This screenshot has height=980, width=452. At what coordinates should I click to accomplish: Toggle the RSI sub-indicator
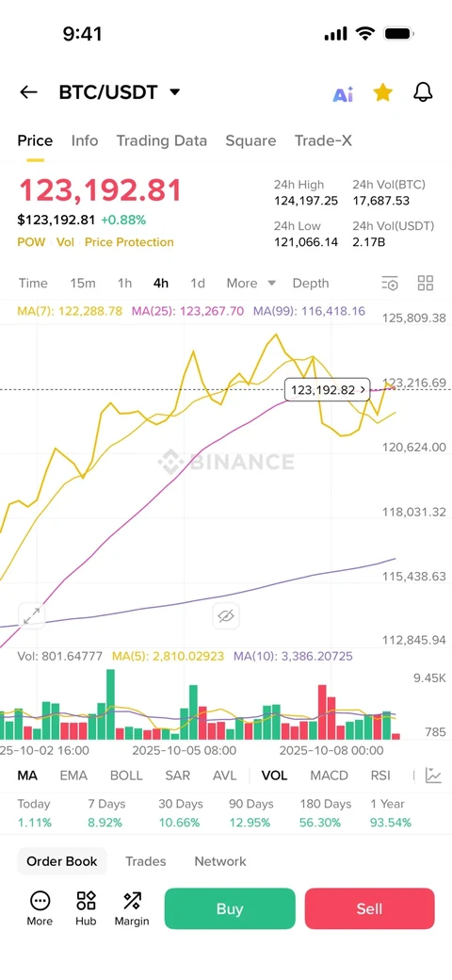[380, 776]
